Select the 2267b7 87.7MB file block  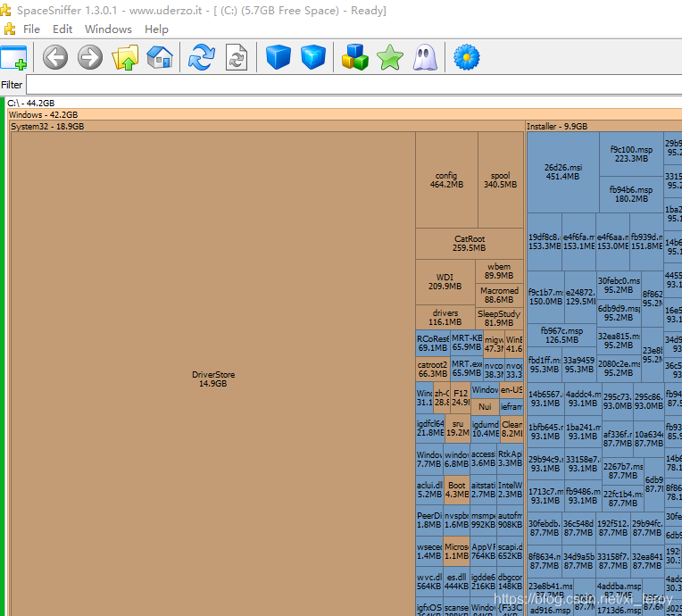tap(622, 471)
